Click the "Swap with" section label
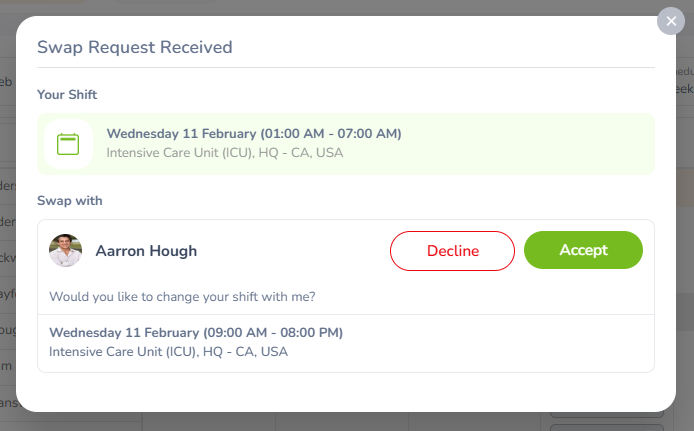This screenshot has height=431, width=694. (70, 201)
